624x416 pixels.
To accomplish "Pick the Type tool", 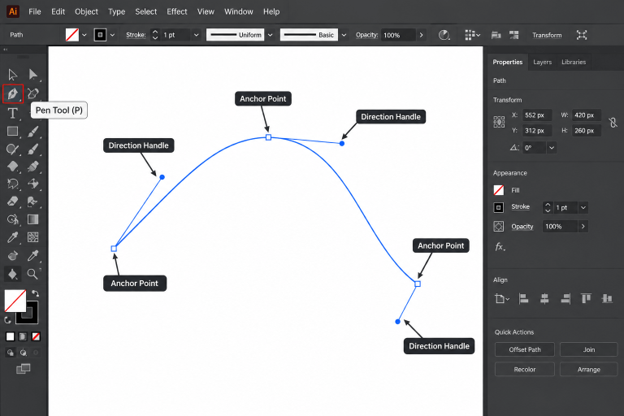I will pyautogui.click(x=12, y=113).
